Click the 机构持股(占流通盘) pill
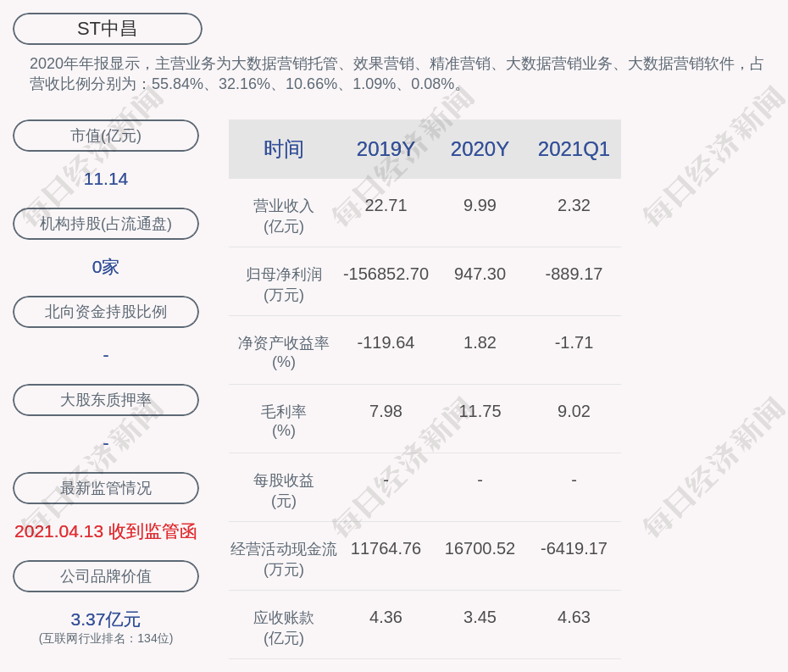 coord(106,224)
